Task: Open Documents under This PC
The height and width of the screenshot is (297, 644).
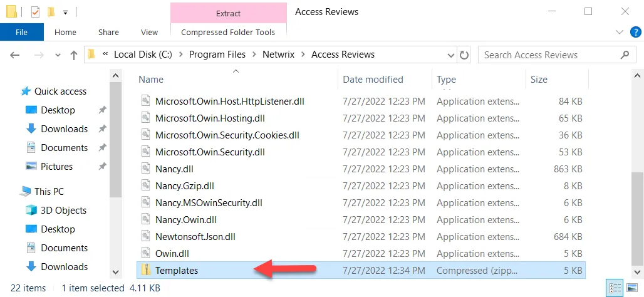Action: [64, 247]
